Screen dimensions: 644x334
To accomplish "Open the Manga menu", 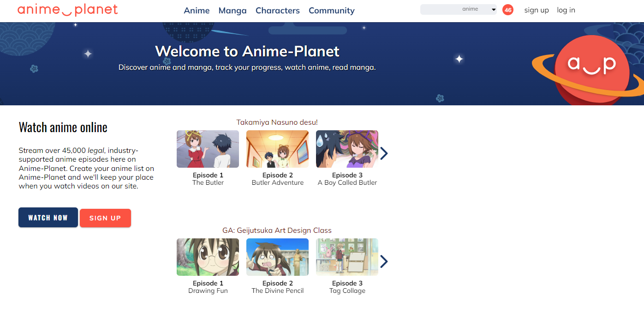I will pos(233,11).
